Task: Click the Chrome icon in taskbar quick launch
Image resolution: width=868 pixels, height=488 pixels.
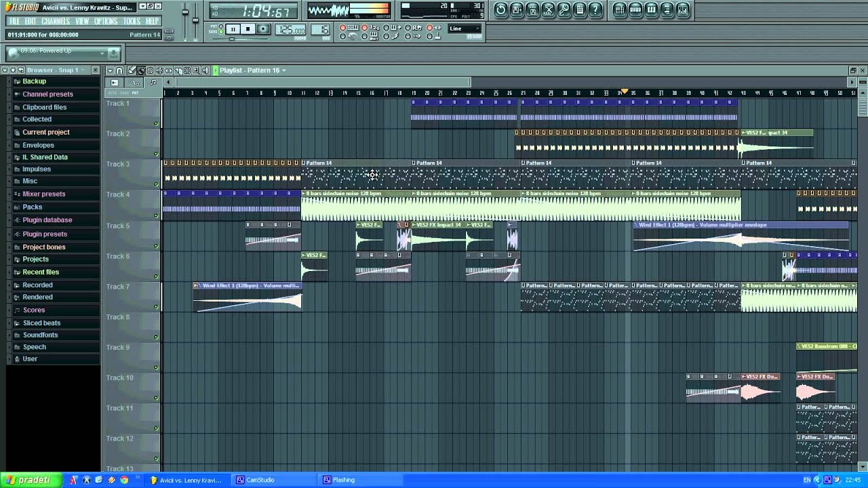Action: pos(124,480)
